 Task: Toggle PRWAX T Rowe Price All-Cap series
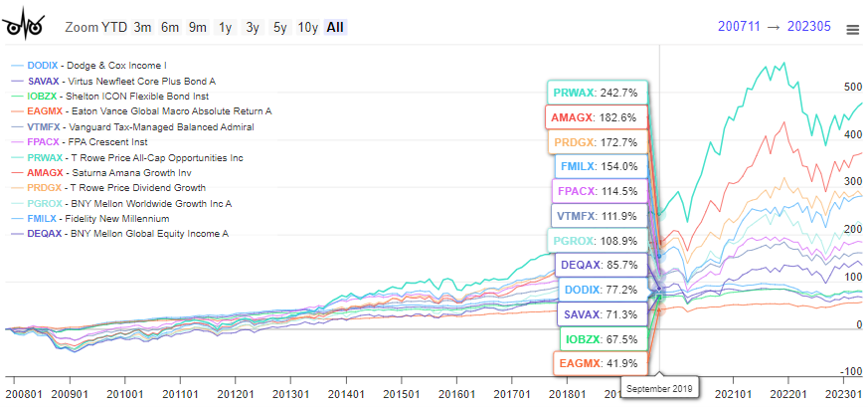[x=129, y=157]
